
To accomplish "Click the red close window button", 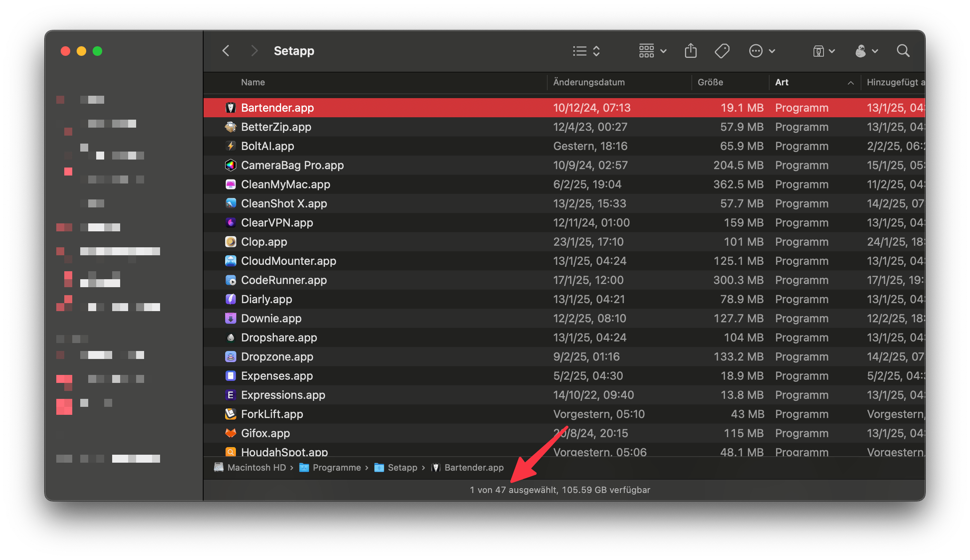I will 65,51.
